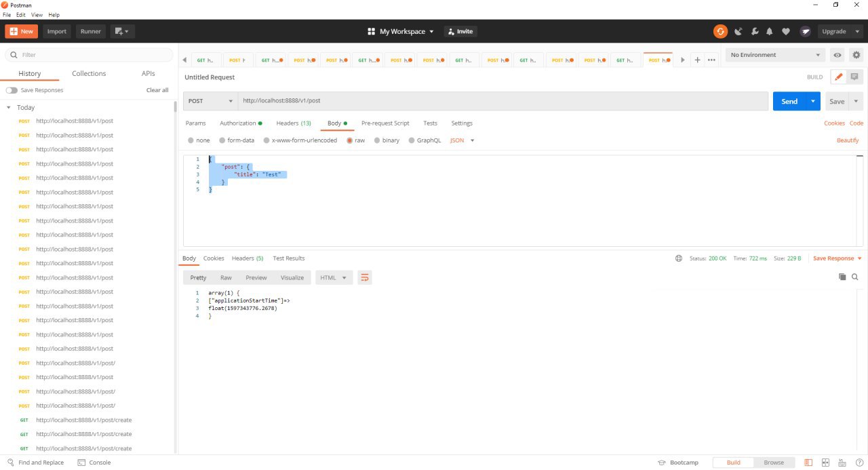Open the environment quick look eye icon
This screenshot has width=868, height=470.
[x=837, y=55]
